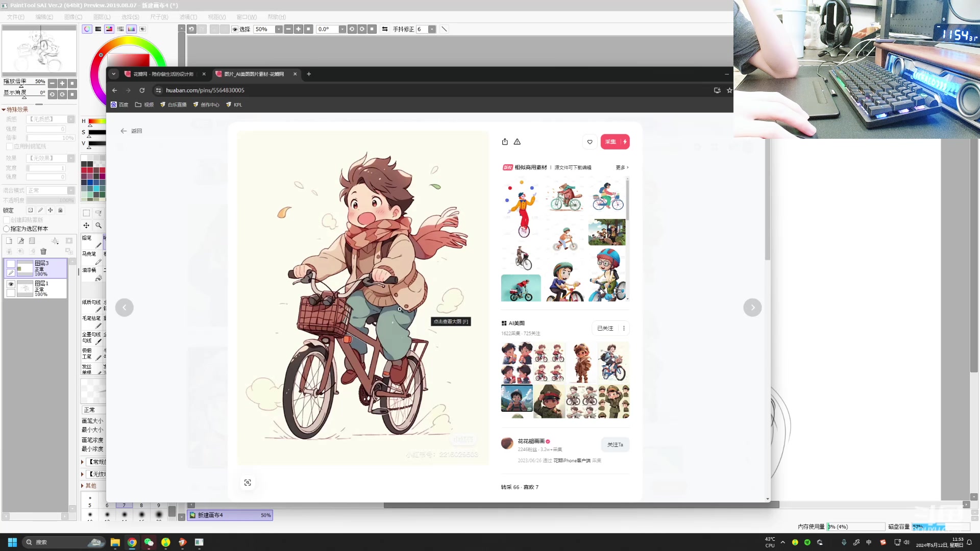The width and height of the screenshot is (980, 551).
Task: Check 创建剪贴蒙版 checkbox
Action: (x=7, y=220)
